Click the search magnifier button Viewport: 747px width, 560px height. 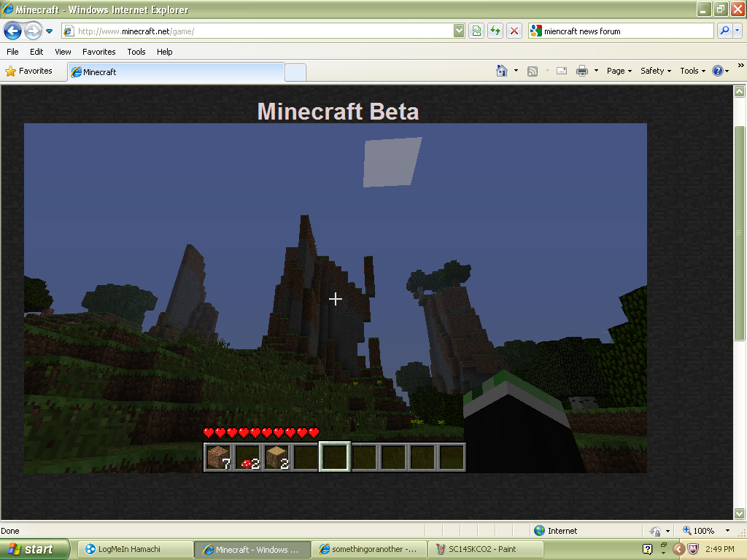coord(724,31)
